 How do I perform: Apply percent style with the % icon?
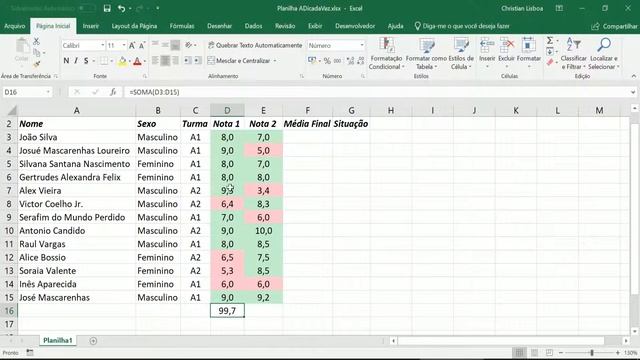coord(327,60)
